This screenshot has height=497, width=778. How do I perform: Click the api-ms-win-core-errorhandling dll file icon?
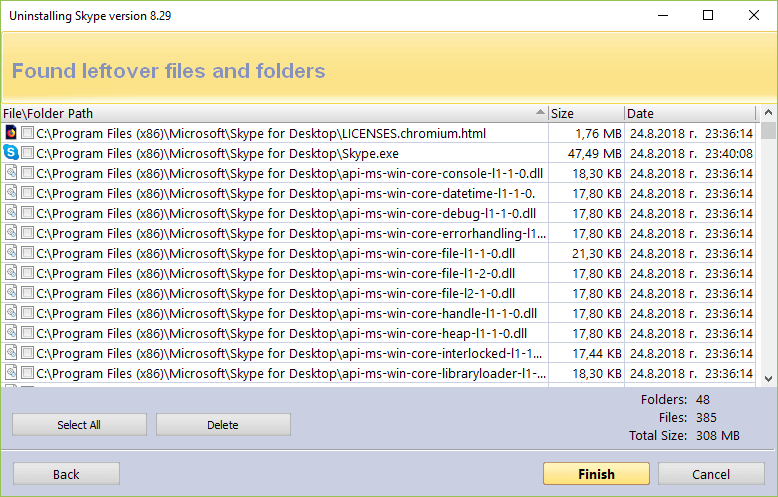click(11, 233)
